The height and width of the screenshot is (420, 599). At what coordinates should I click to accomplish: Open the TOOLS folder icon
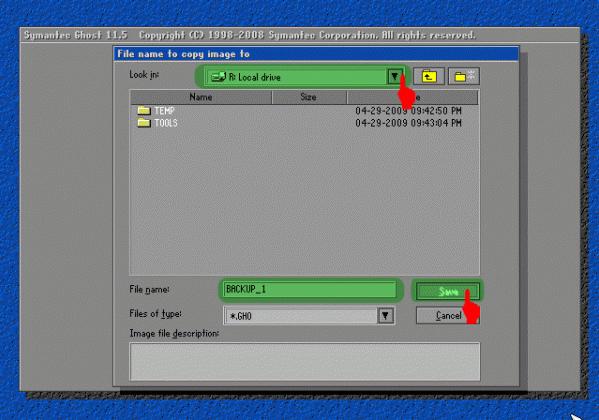coord(144,123)
